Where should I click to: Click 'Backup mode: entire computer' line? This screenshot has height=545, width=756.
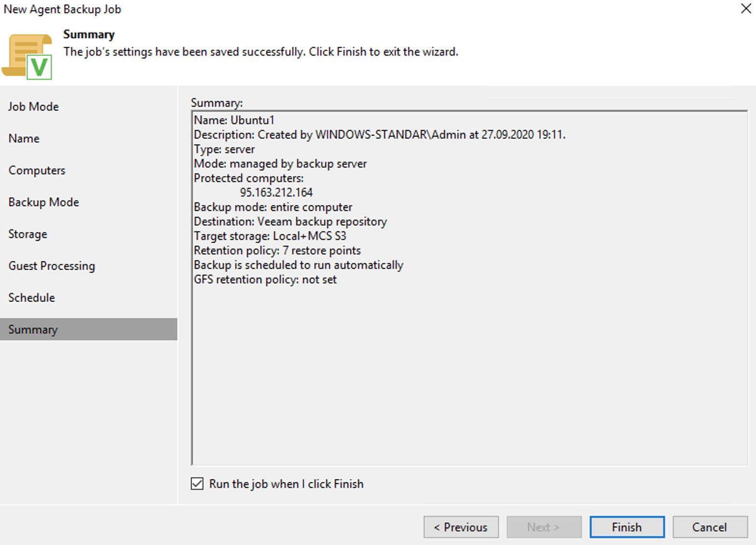click(273, 207)
